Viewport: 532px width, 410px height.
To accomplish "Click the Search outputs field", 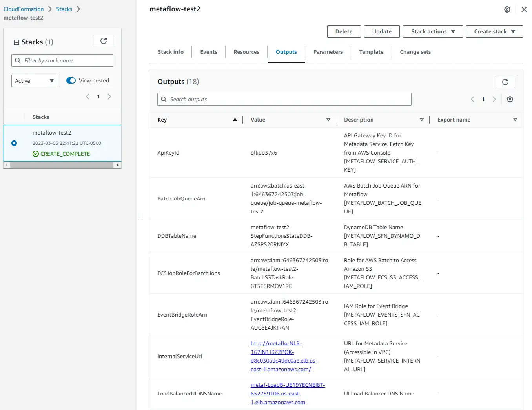I will pyautogui.click(x=284, y=99).
